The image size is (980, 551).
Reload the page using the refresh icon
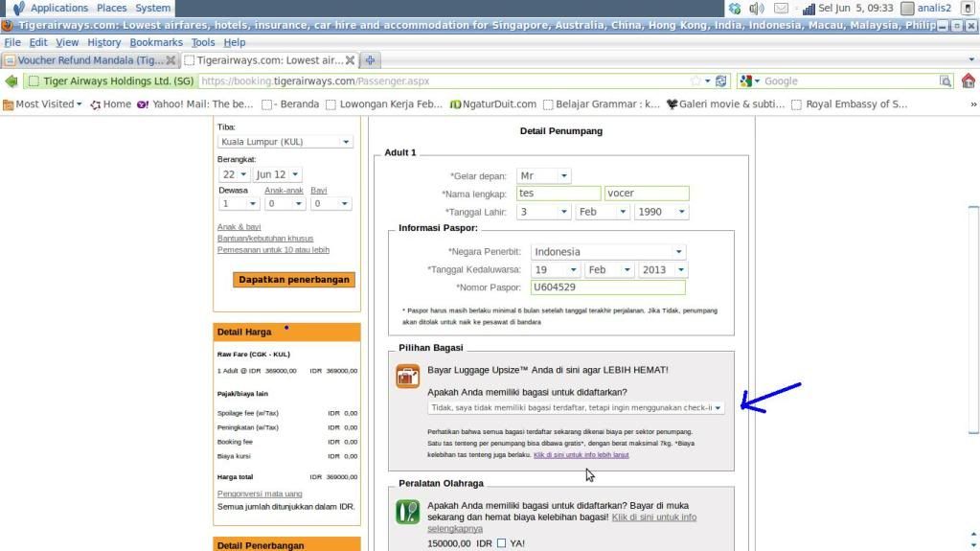(x=720, y=81)
